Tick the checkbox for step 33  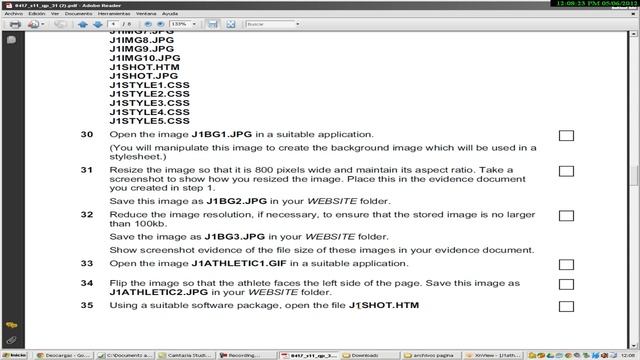point(566,264)
